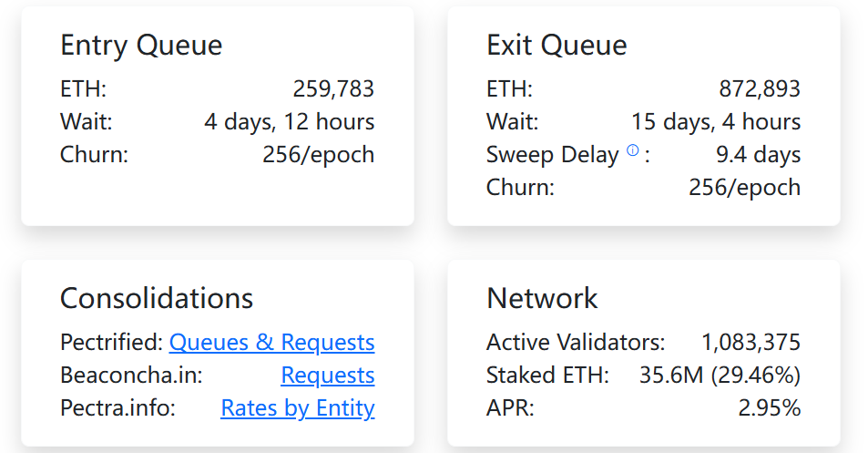Open the Beaconcha.in Requests link
This screenshot has width=868, height=453.
(x=327, y=376)
